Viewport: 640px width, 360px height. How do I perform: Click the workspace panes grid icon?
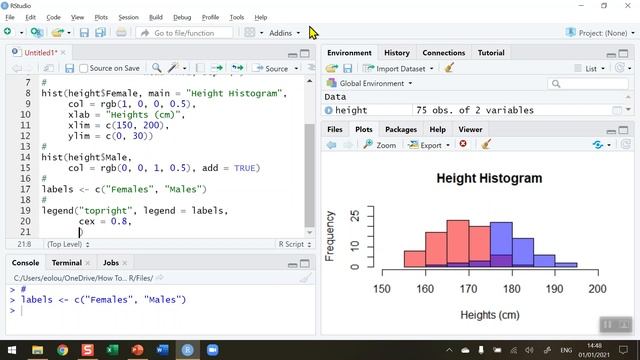click(x=249, y=33)
